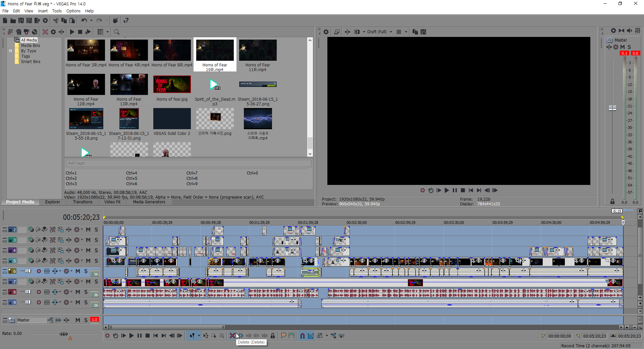The width and height of the screenshot is (644, 349).
Task: Toggle Enable Snapping magnet button
Action: point(303,336)
